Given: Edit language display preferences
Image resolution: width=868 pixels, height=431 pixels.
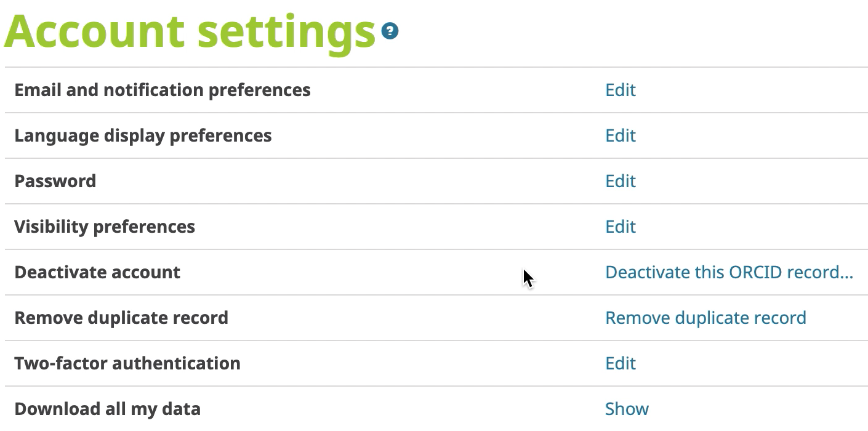Looking at the screenshot, I should coord(620,135).
